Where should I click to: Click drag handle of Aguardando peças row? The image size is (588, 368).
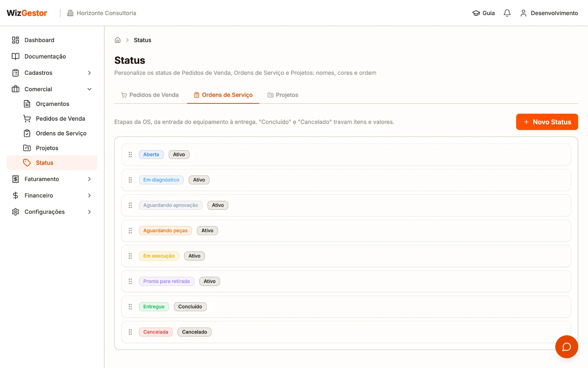(x=130, y=231)
